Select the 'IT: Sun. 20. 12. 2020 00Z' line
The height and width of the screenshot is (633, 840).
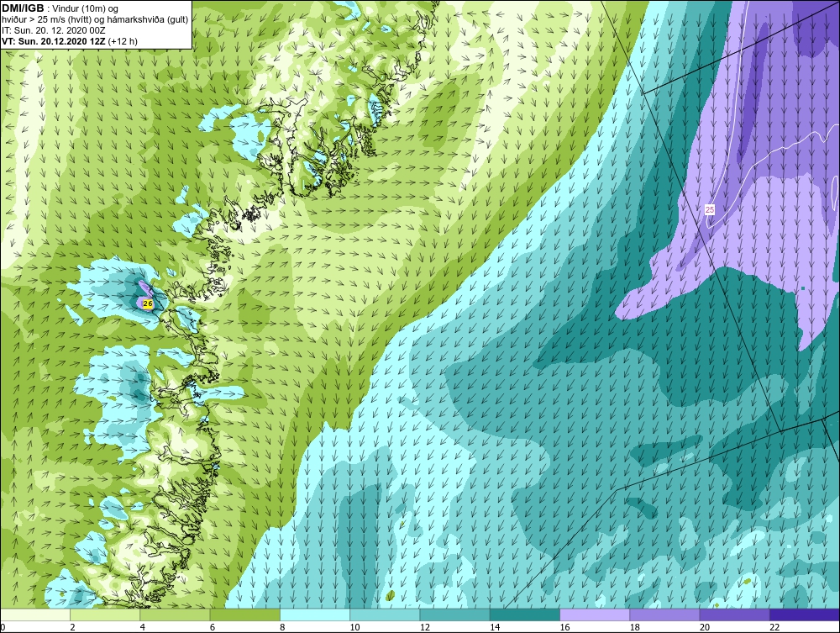[x=54, y=30]
